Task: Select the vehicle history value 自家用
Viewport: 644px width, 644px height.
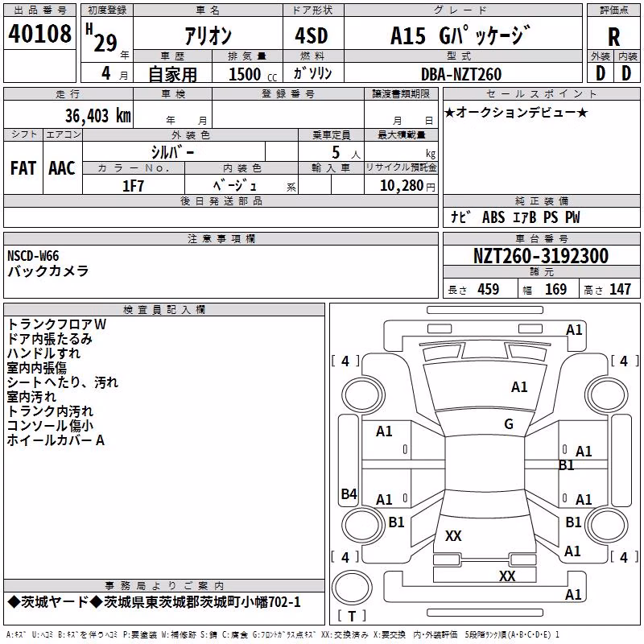Action: 172,74
